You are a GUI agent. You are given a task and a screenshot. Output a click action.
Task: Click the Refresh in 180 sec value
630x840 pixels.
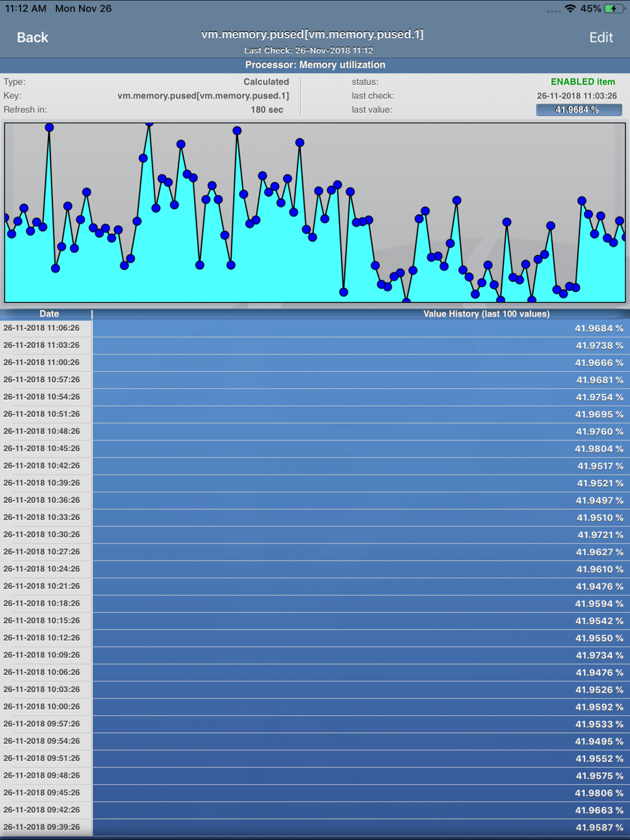pos(267,110)
